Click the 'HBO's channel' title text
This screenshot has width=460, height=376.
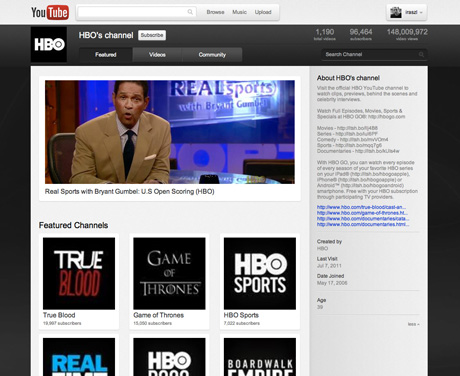coord(106,35)
